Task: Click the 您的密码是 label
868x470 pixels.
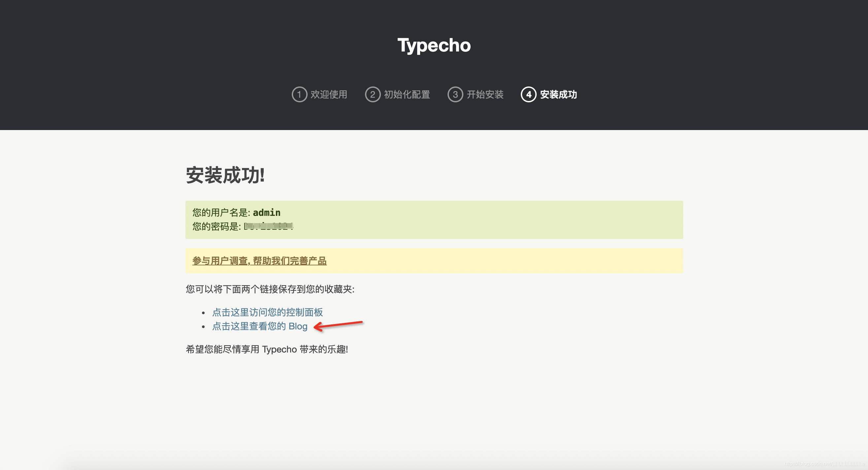Action: click(x=216, y=226)
